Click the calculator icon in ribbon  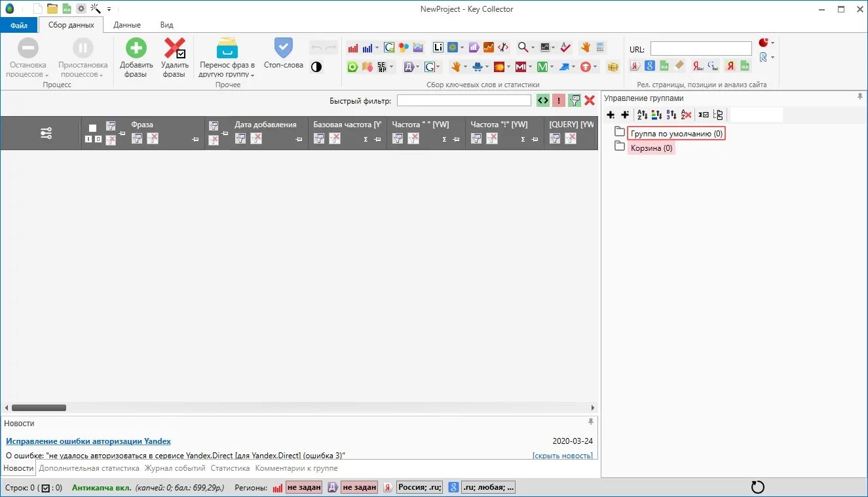click(x=601, y=47)
